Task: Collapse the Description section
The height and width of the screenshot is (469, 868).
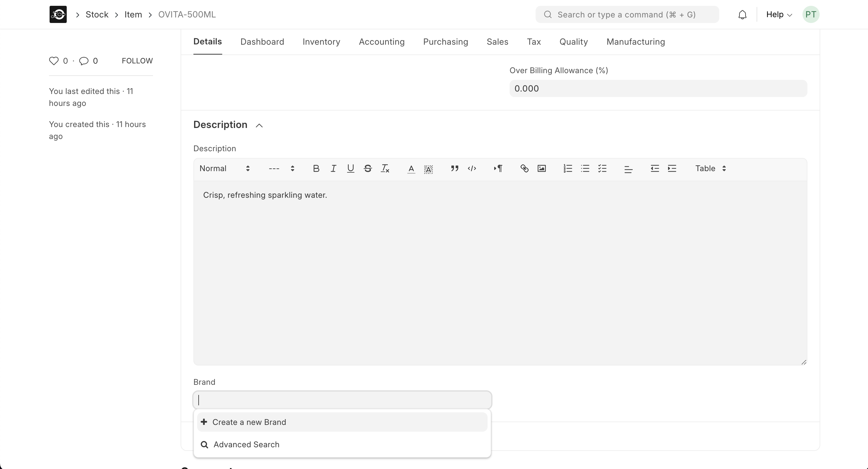Action: click(x=259, y=125)
